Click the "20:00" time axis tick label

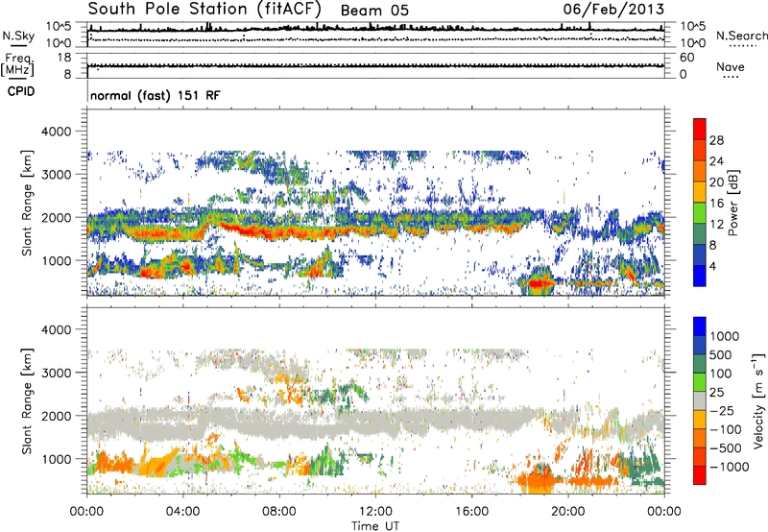pyautogui.click(x=568, y=512)
